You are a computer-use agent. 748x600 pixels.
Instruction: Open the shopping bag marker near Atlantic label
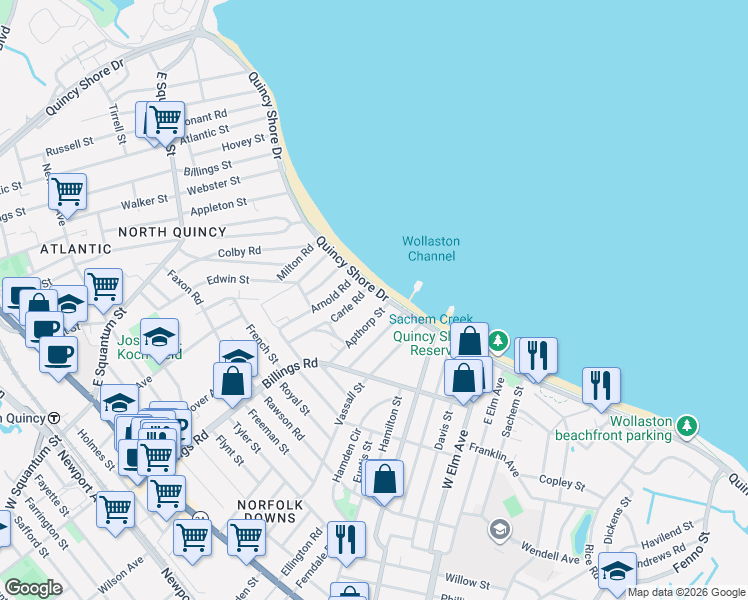pyautogui.click(x=38, y=303)
